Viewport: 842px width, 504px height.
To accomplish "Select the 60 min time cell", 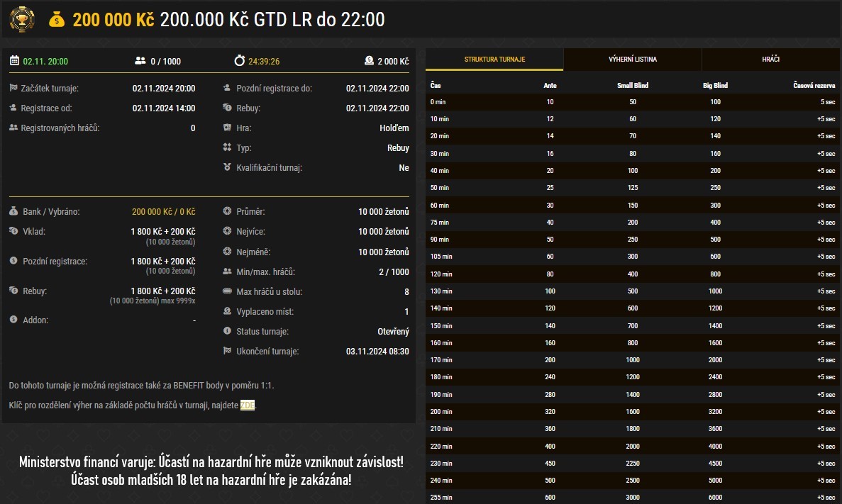I will click(x=439, y=205).
